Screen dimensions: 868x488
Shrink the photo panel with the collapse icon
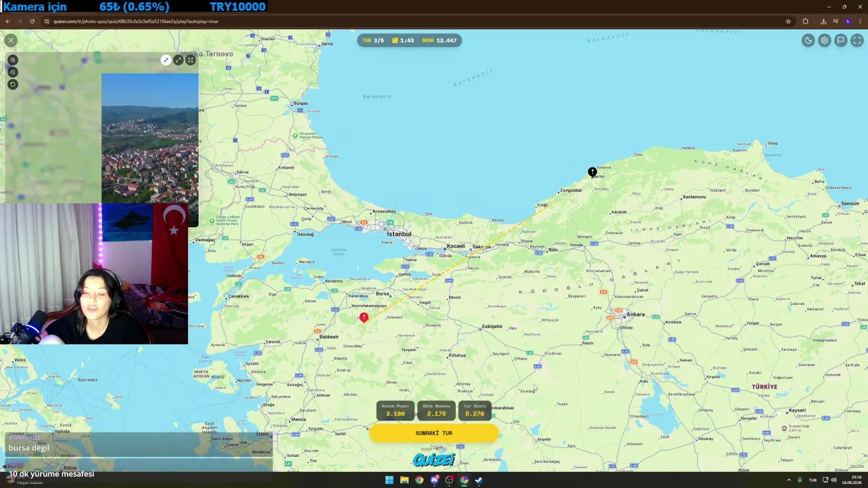tap(165, 60)
